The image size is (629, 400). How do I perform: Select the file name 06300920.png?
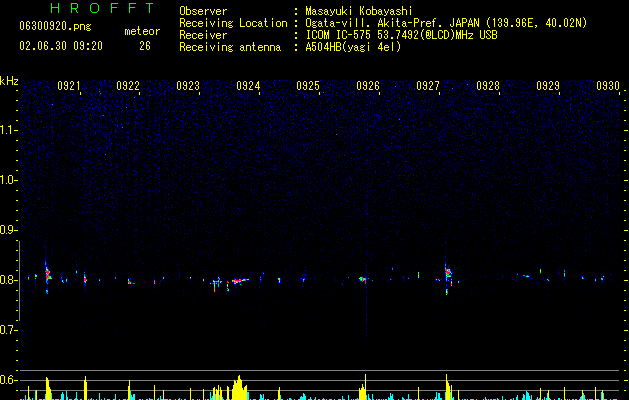(55, 27)
